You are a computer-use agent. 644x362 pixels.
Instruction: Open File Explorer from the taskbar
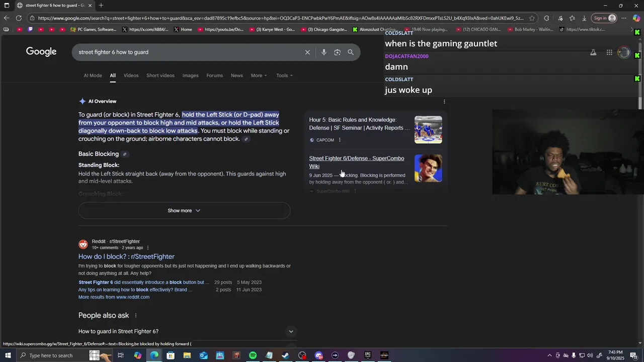(187, 355)
